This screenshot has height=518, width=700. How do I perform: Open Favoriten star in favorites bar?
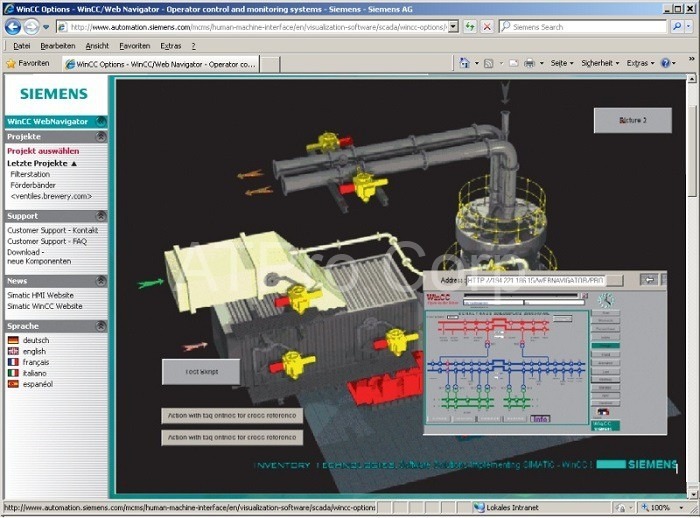click(x=27, y=63)
